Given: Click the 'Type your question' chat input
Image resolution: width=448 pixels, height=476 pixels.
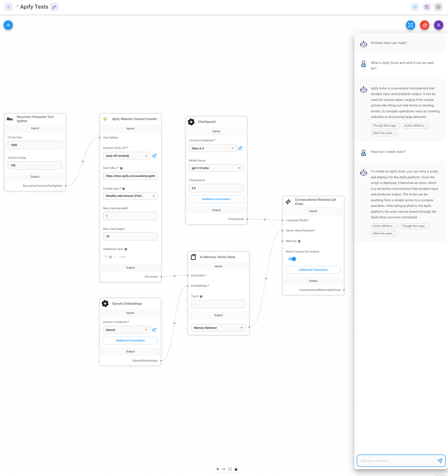Looking at the screenshot, I should [395, 461].
